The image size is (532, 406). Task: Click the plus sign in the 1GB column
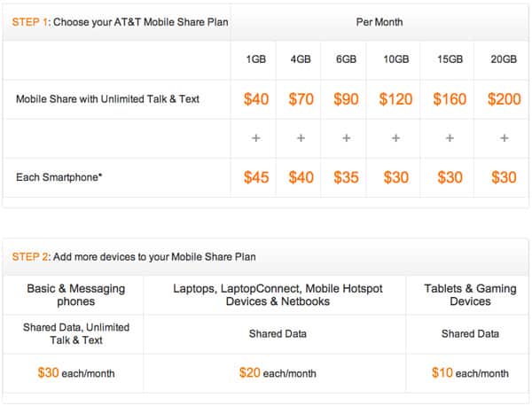[255, 138]
